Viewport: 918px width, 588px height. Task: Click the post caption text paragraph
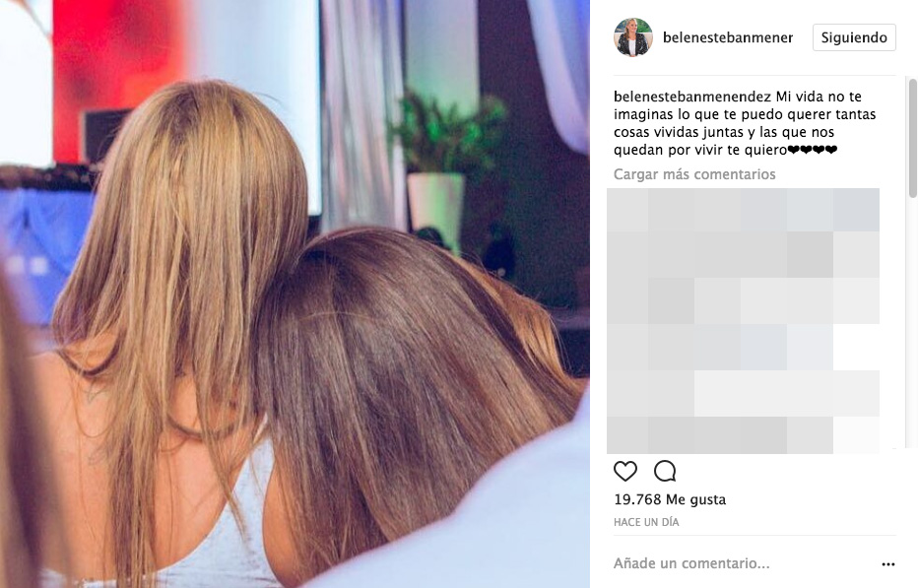point(745,123)
